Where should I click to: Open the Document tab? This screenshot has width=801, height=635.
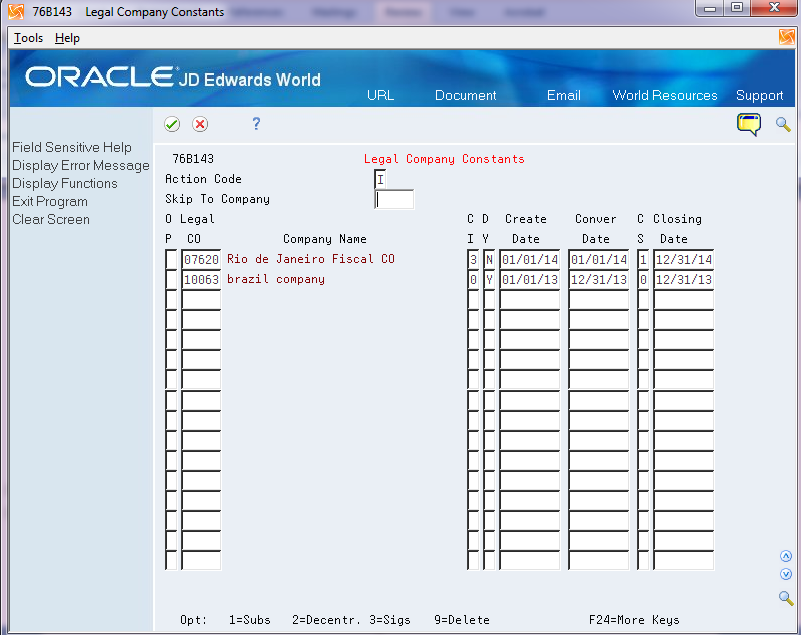(x=465, y=96)
